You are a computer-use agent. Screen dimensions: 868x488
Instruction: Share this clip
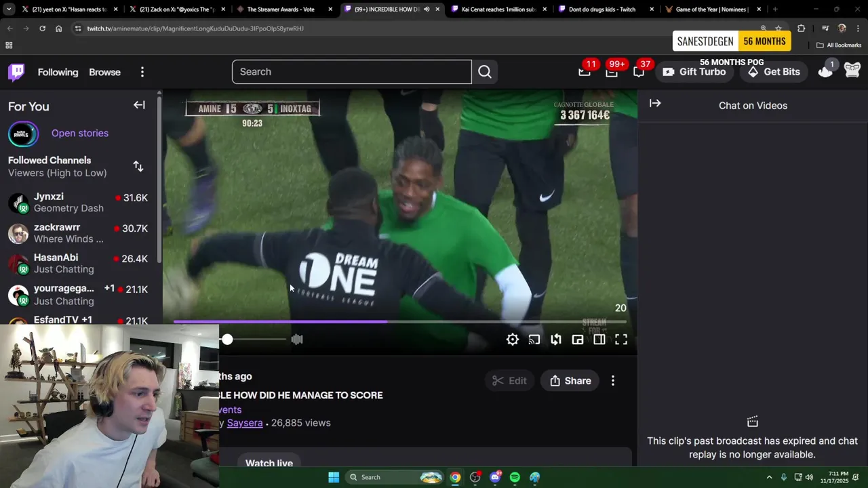click(570, 381)
